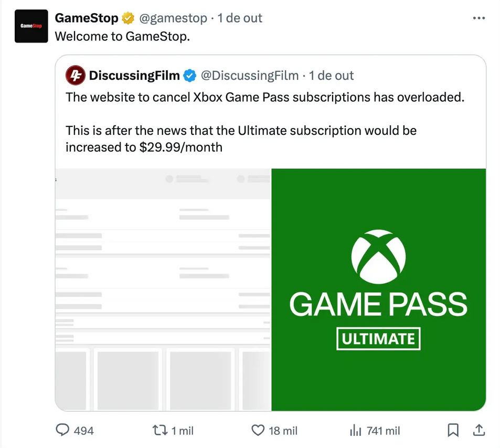Screen dimensions: 500x448
Task: Click GameStop's profile avatar
Action: click(31, 26)
